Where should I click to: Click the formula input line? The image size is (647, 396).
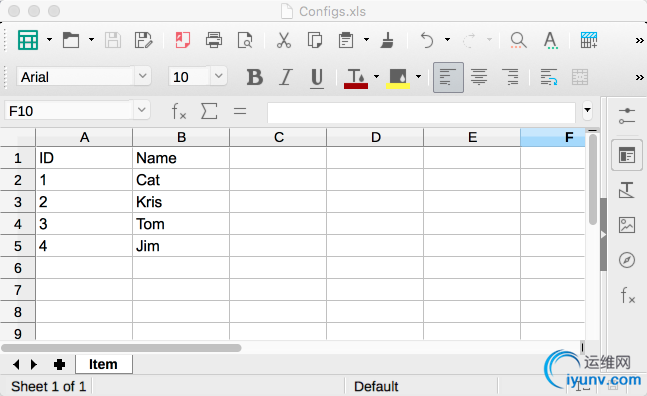[x=421, y=113]
